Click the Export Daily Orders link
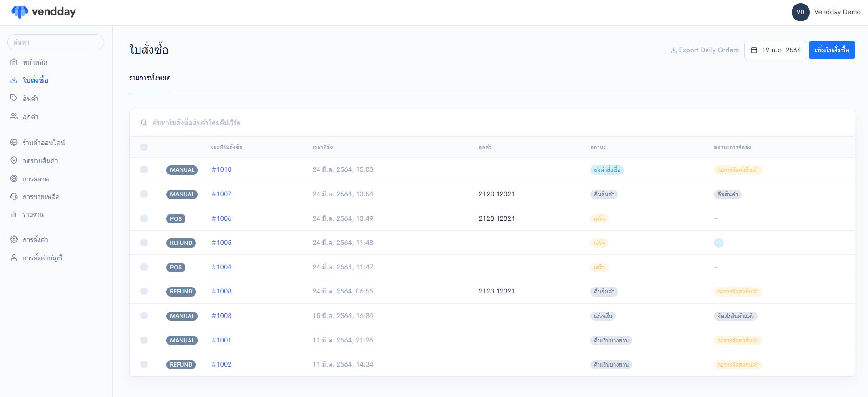The image size is (868, 397). point(704,50)
